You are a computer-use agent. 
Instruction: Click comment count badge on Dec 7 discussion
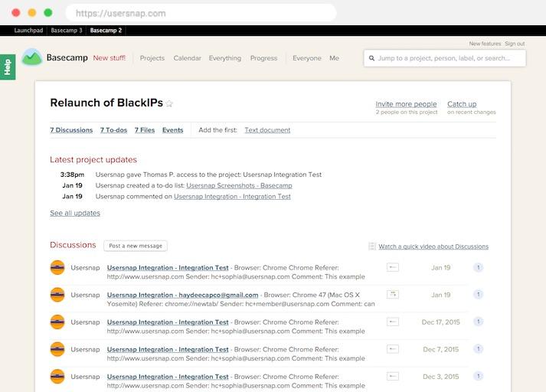(x=478, y=349)
